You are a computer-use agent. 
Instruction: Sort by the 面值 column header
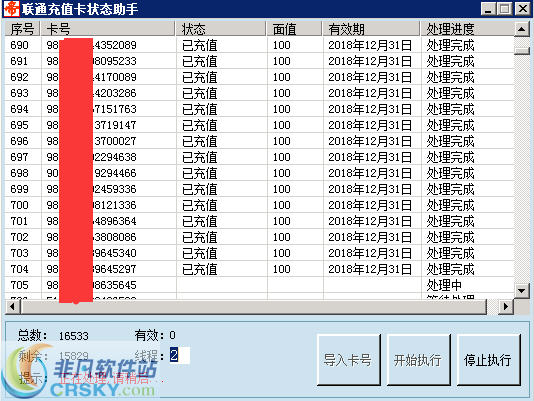[x=294, y=29]
